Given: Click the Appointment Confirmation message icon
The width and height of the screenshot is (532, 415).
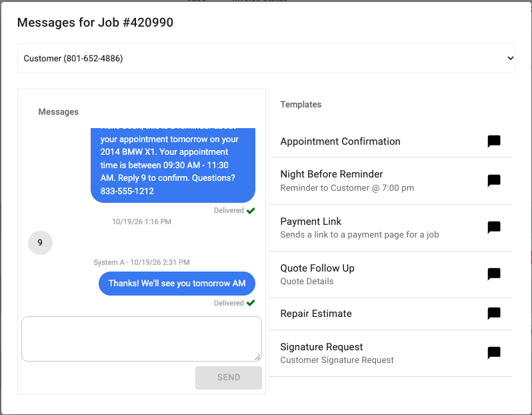Looking at the screenshot, I should coord(493,141).
